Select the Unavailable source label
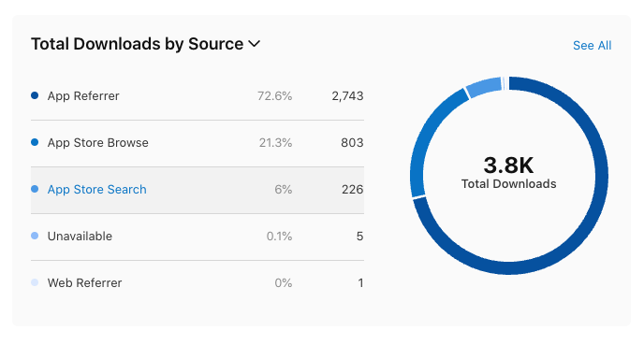 [80, 237]
